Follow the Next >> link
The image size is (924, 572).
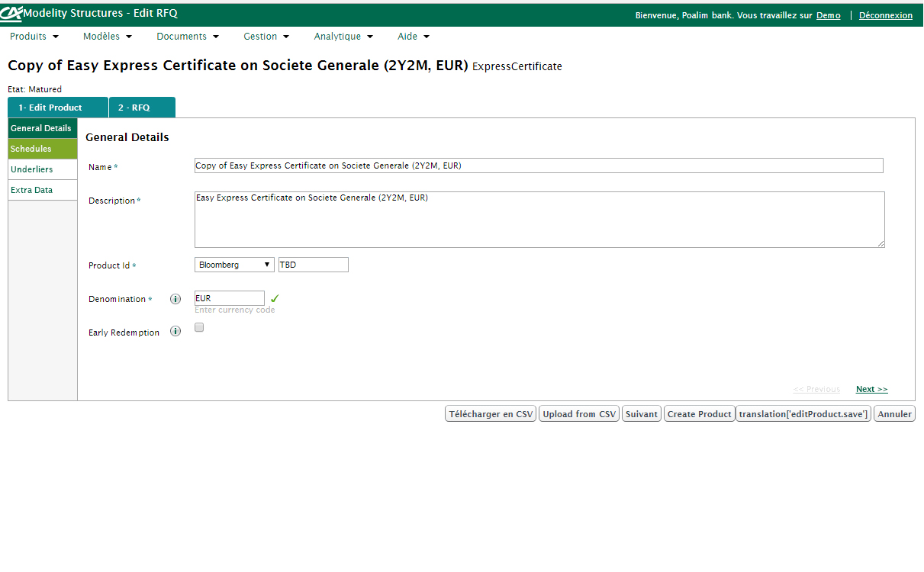[x=871, y=389]
